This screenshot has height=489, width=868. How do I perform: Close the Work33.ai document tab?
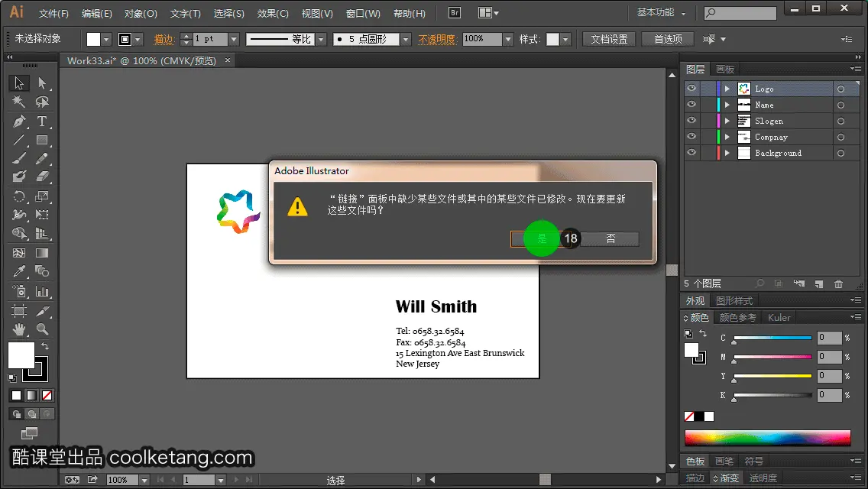point(228,60)
